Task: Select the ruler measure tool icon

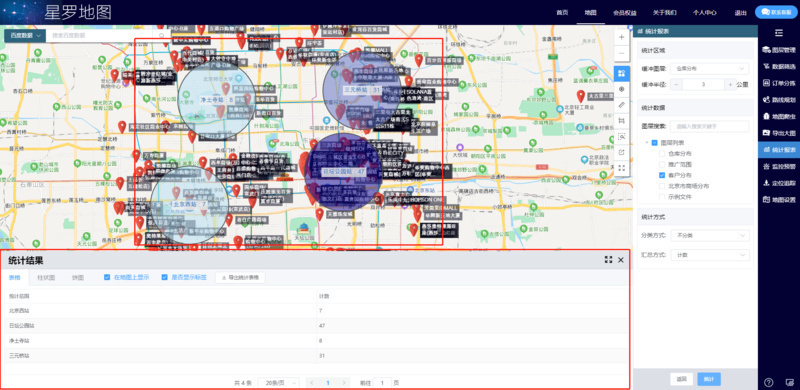Action: tap(621, 105)
